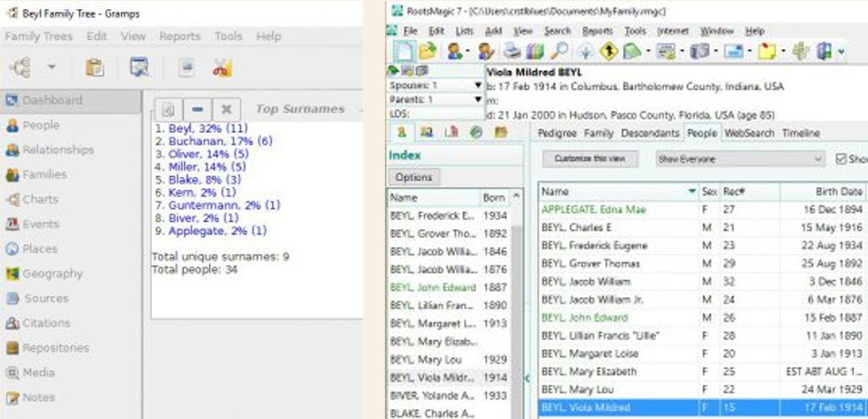Screen dimensions: 868x419
Task: Click RootsMagic FamilySearch tree icon
Action: (585, 52)
